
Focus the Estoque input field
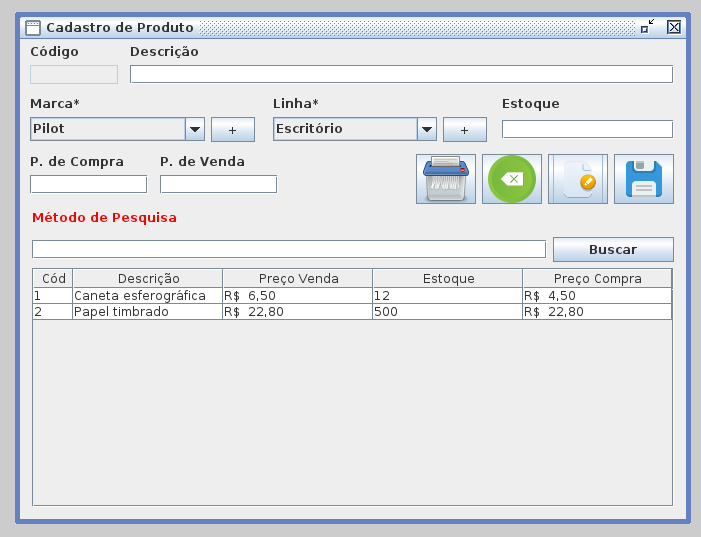587,129
